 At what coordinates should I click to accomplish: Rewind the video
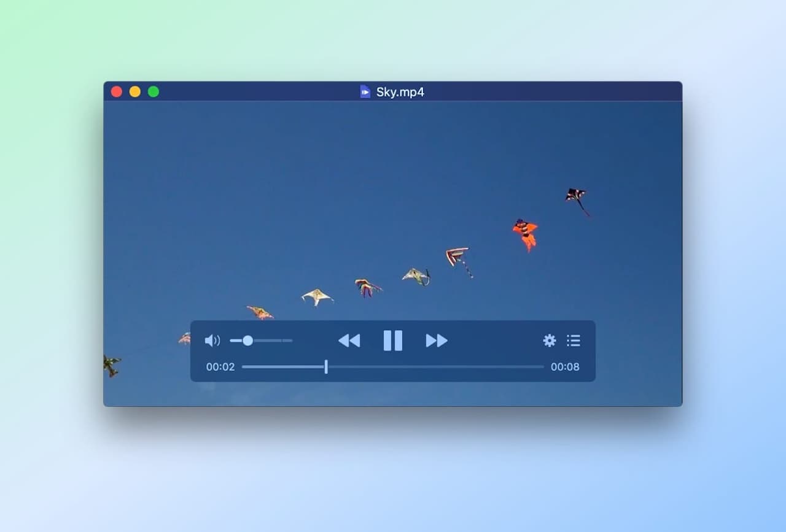pos(349,341)
